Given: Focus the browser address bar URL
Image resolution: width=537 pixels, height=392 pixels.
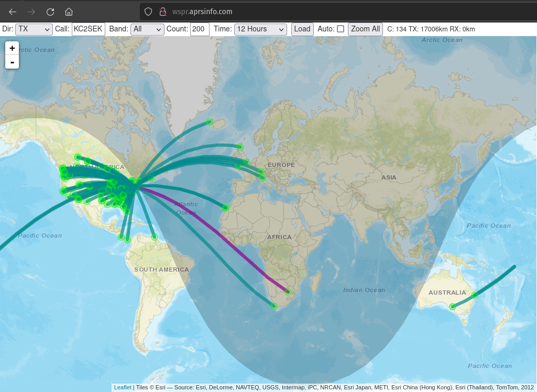Looking at the screenshot, I should coord(202,12).
